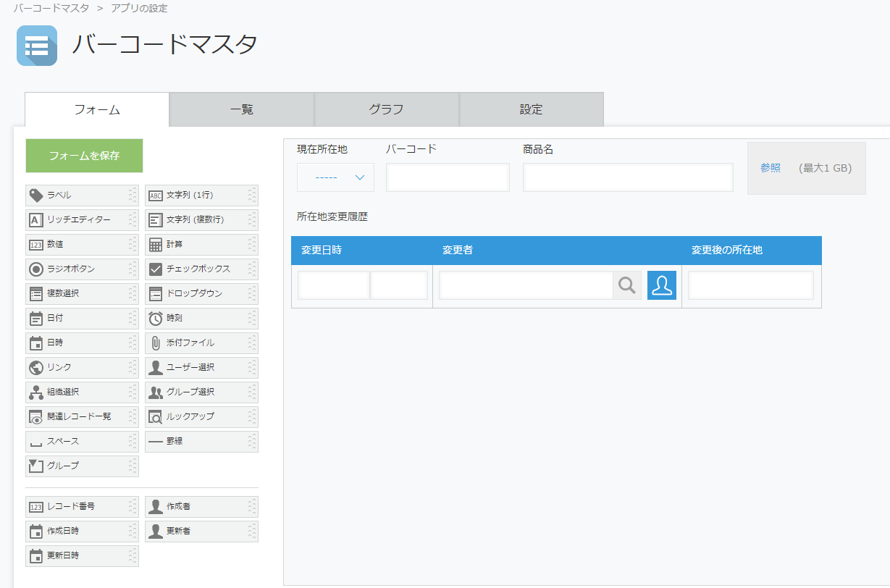890x588 pixels.
Task: Pick the 時刻 clock field element
Action: tap(201, 319)
